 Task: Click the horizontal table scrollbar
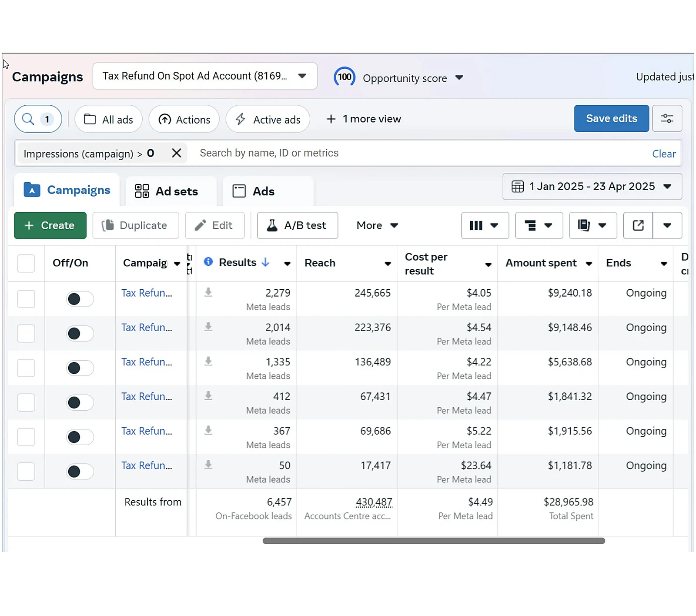coord(434,541)
